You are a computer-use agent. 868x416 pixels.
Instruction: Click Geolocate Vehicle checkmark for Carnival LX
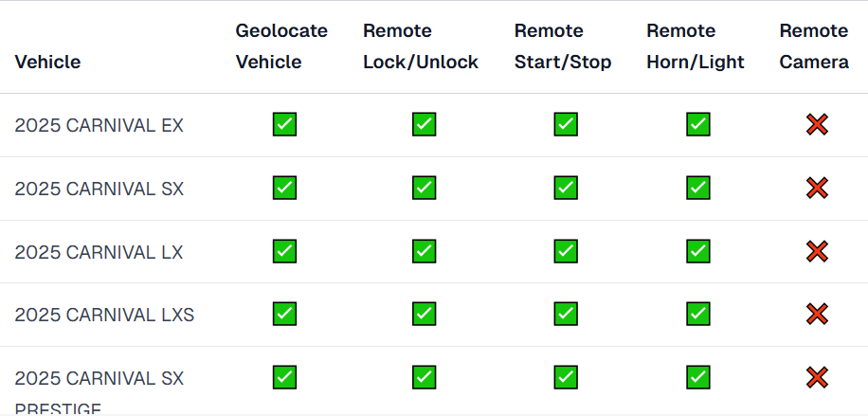[284, 251]
